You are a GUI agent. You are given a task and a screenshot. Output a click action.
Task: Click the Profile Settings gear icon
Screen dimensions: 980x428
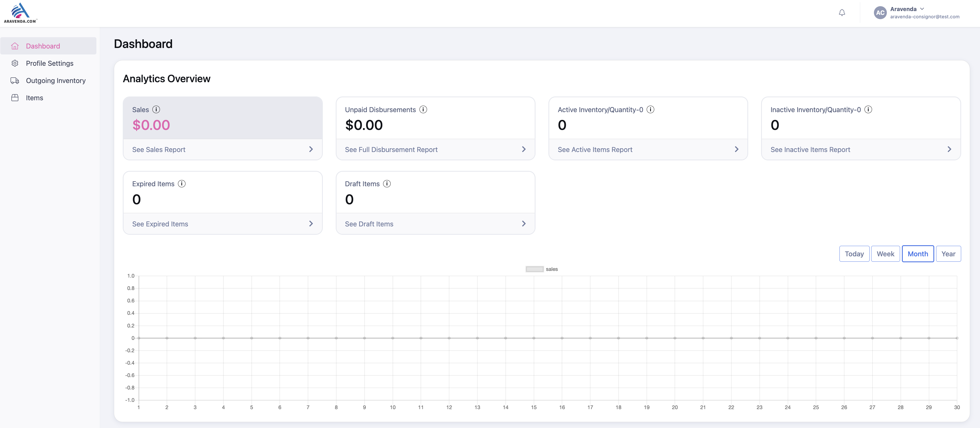[x=15, y=63]
